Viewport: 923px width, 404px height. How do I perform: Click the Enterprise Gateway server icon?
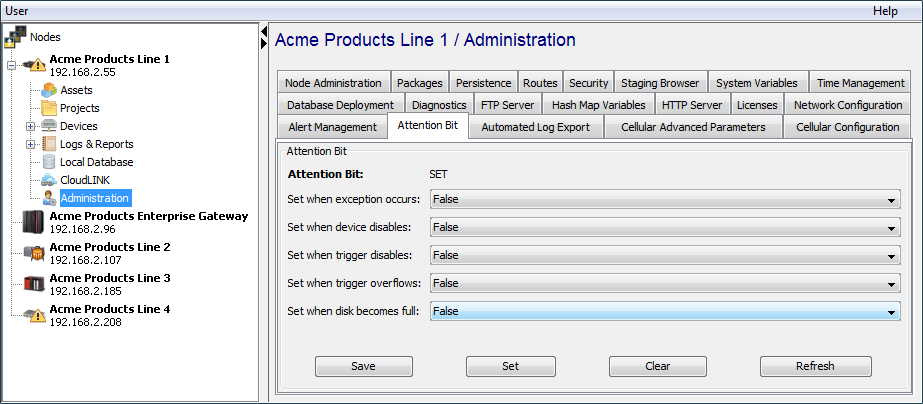(34, 222)
